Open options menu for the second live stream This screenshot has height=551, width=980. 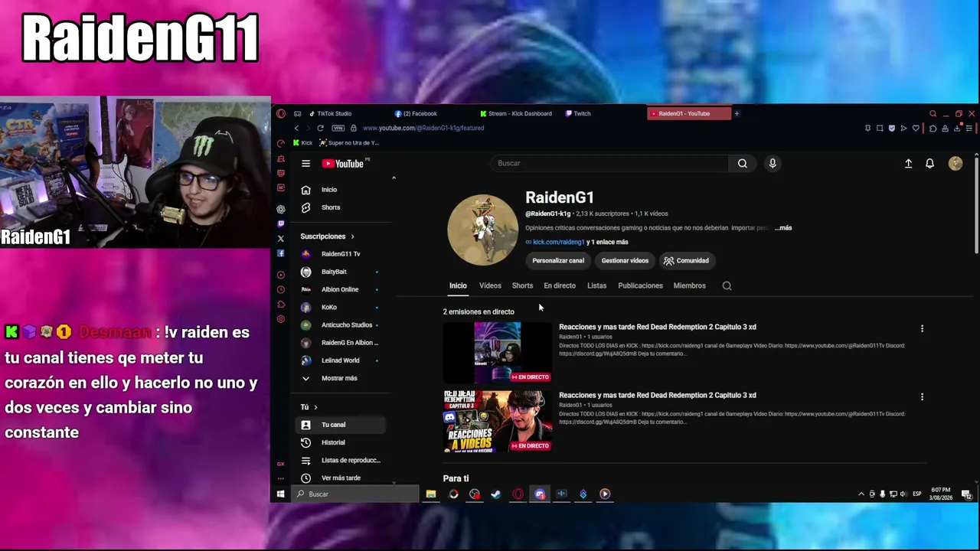click(922, 397)
